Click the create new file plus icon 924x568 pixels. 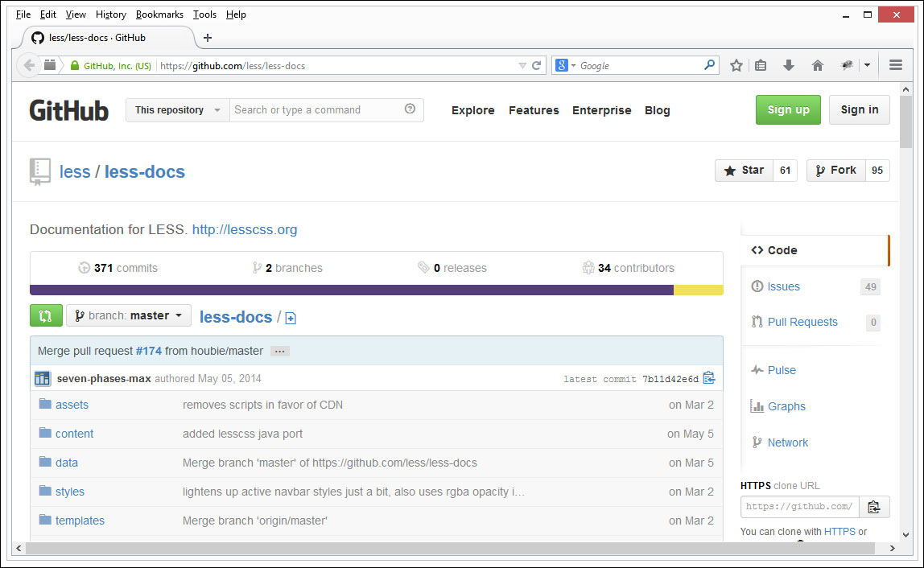coord(291,318)
